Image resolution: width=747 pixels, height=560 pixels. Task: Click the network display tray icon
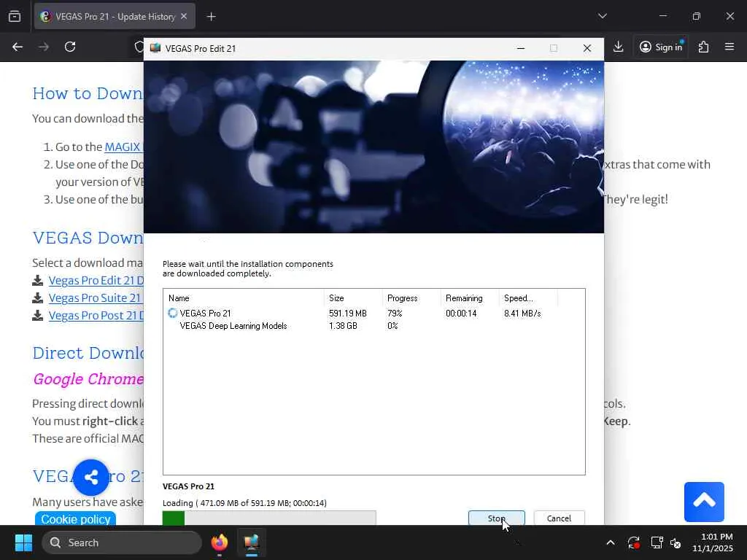click(x=657, y=542)
